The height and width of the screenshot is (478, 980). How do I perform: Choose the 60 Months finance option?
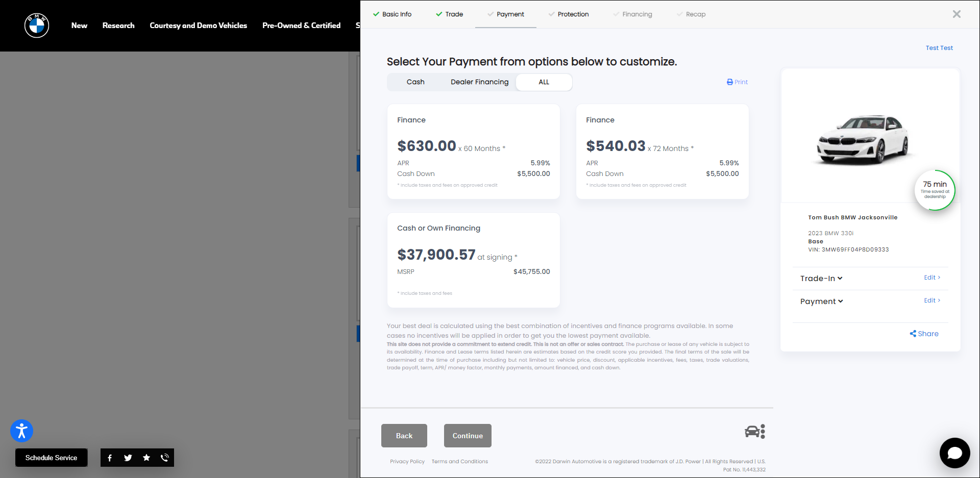(x=473, y=152)
